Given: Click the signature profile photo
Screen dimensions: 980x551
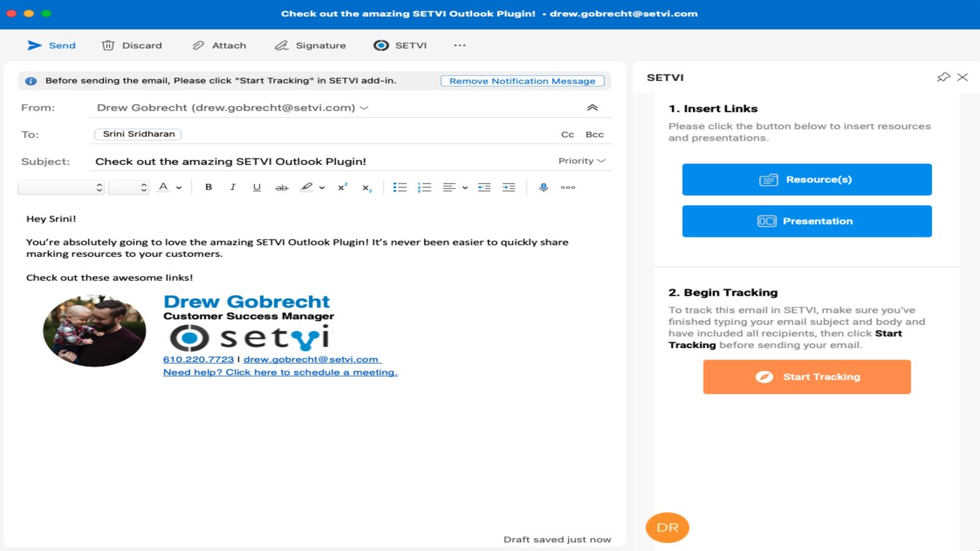Looking at the screenshot, I should [95, 331].
